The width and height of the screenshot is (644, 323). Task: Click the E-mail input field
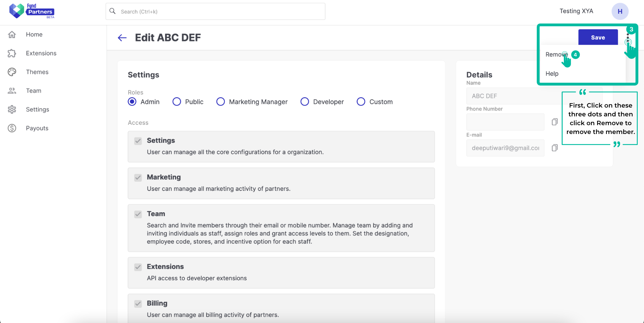[x=505, y=148]
